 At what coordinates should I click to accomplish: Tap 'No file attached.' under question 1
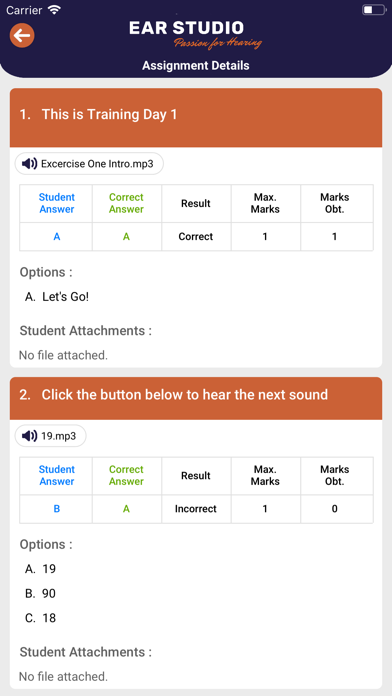click(63, 355)
